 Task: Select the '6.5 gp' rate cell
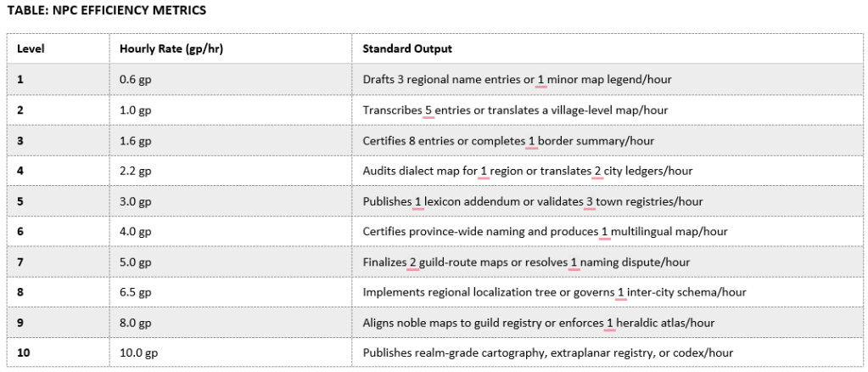(136, 292)
